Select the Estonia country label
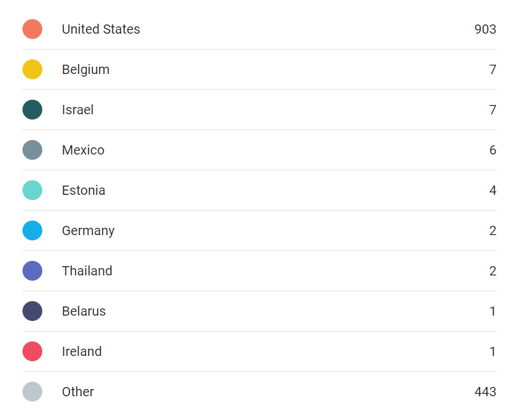The width and height of the screenshot is (520, 420). [x=83, y=190]
